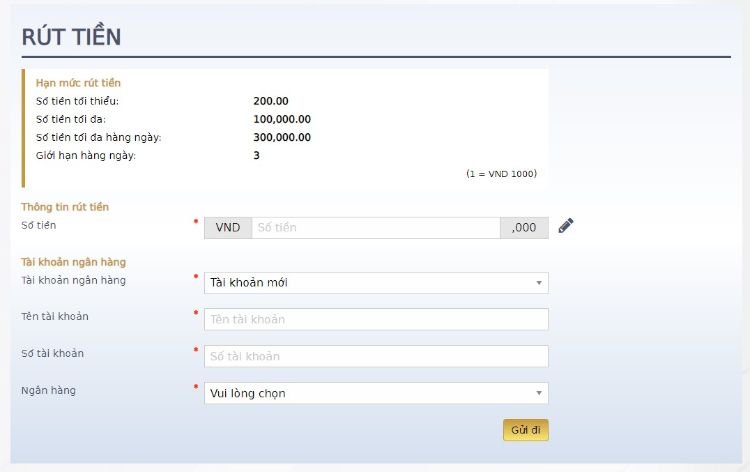Image resolution: width=750 pixels, height=472 pixels.
Task: Expand the Vui lòng chọn bank dropdown
Action: tap(376, 393)
